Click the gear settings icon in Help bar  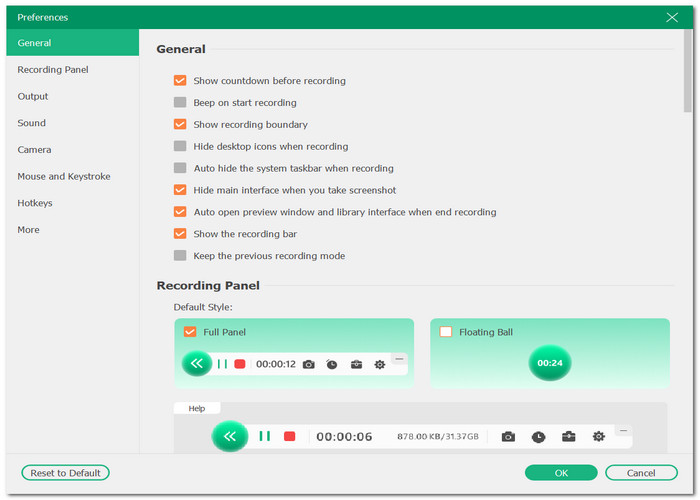[599, 436]
